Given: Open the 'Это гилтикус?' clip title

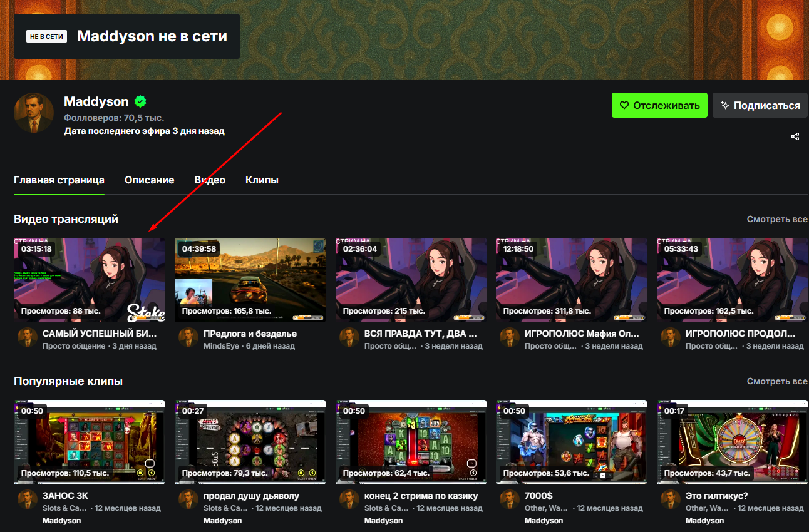Looking at the screenshot, I should [716, 496].
